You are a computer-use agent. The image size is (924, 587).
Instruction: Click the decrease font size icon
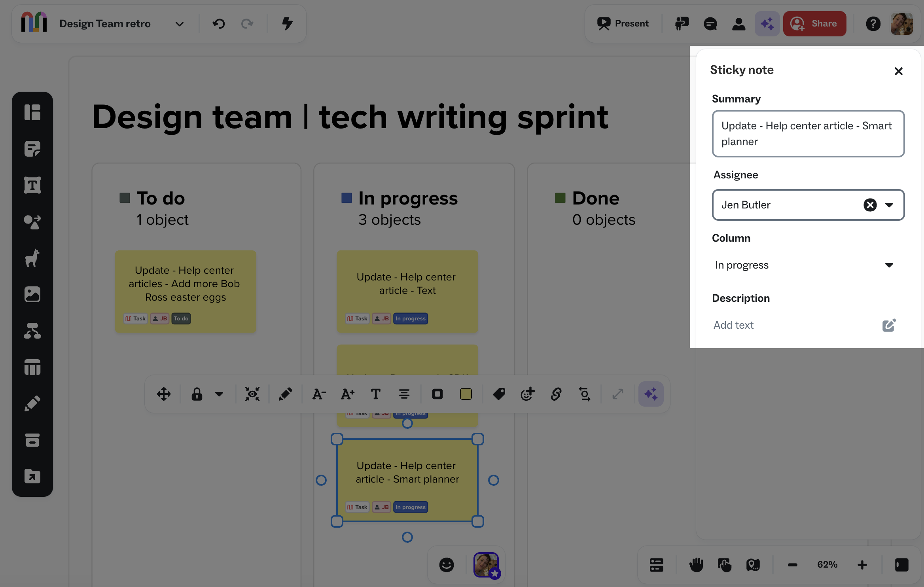pos(319,394)
